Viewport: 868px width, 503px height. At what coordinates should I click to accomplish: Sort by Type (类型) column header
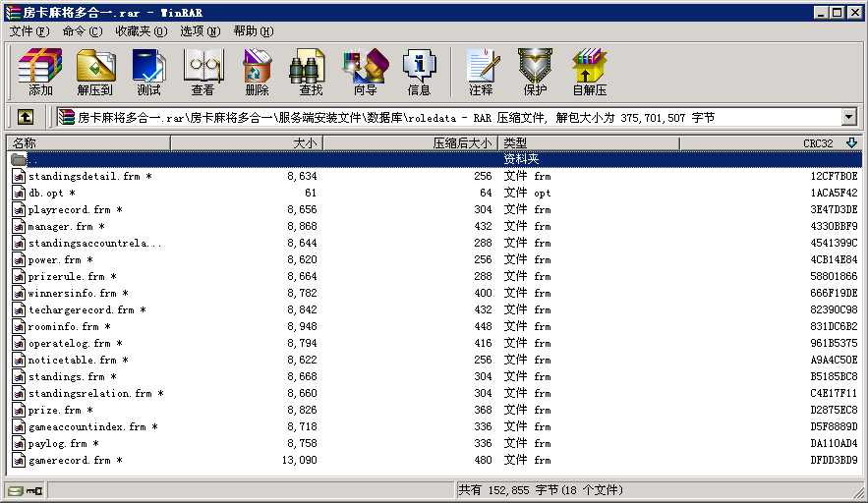pos(589,143)
